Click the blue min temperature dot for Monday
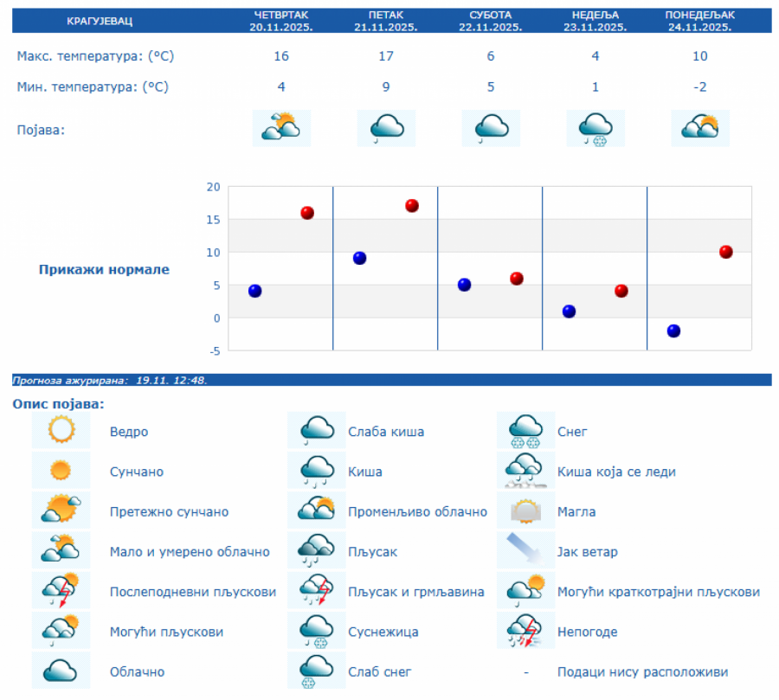 click(673, 331)
